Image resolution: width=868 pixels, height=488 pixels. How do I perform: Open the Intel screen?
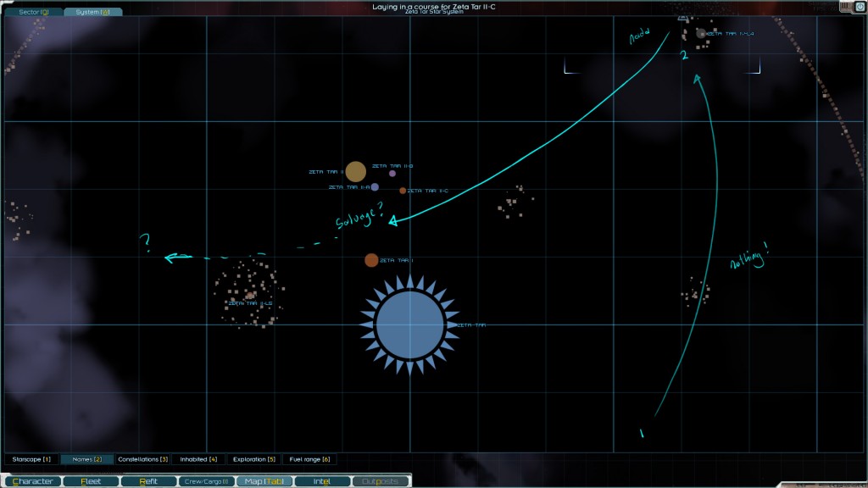[322, 481]
